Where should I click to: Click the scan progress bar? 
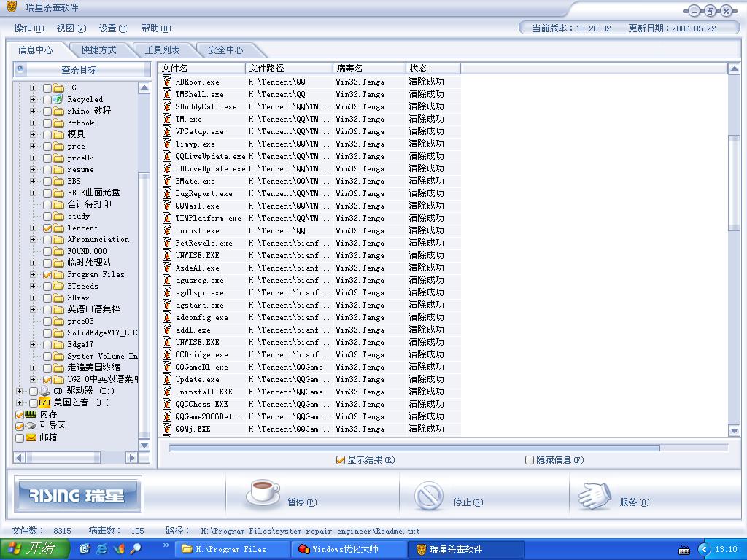[x=449, y=448]
